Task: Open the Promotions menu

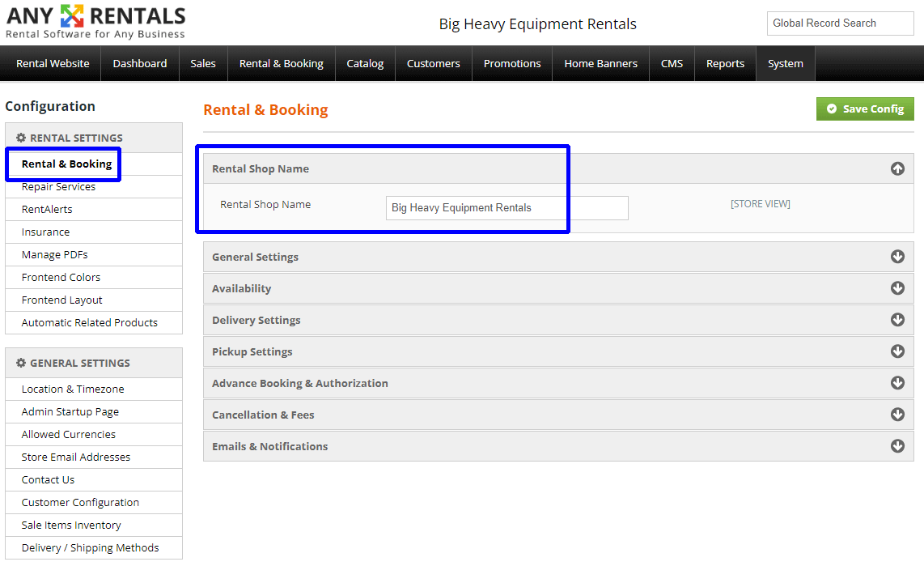Action: pyautogui.click(x=512, y=64)
